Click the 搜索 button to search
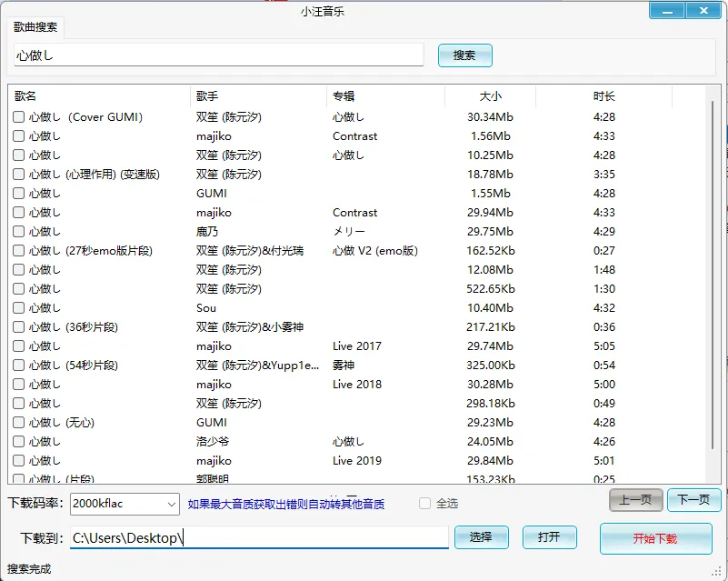Screen dimensions: 728x581 point(464,55)
